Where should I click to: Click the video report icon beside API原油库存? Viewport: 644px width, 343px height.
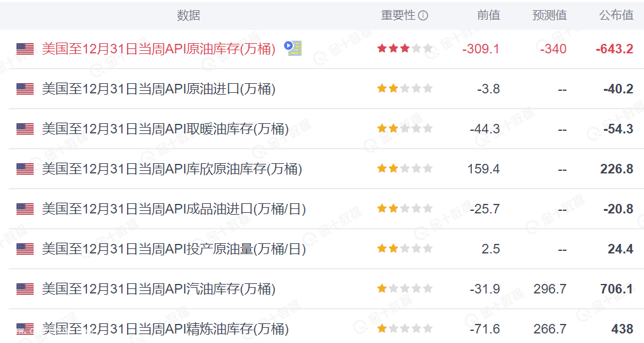pyautogui.click(x=293, y=48)
